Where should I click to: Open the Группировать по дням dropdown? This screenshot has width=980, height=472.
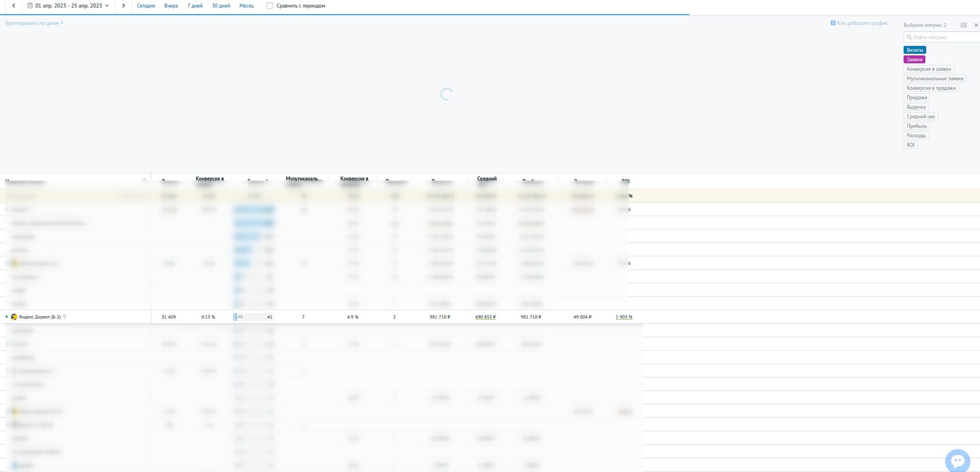click(34, 23)
